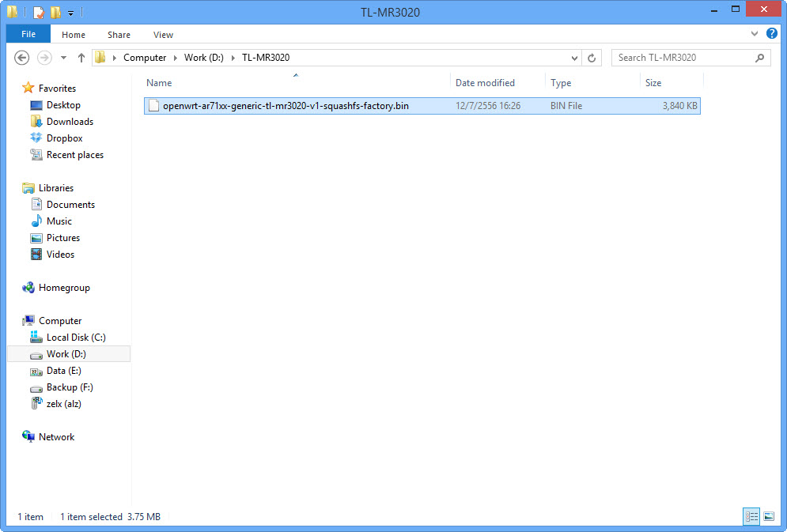Switch to Details view in status bar
This screenshot has width=787, height=532.
pyautogui.click(x=751, y=516)
